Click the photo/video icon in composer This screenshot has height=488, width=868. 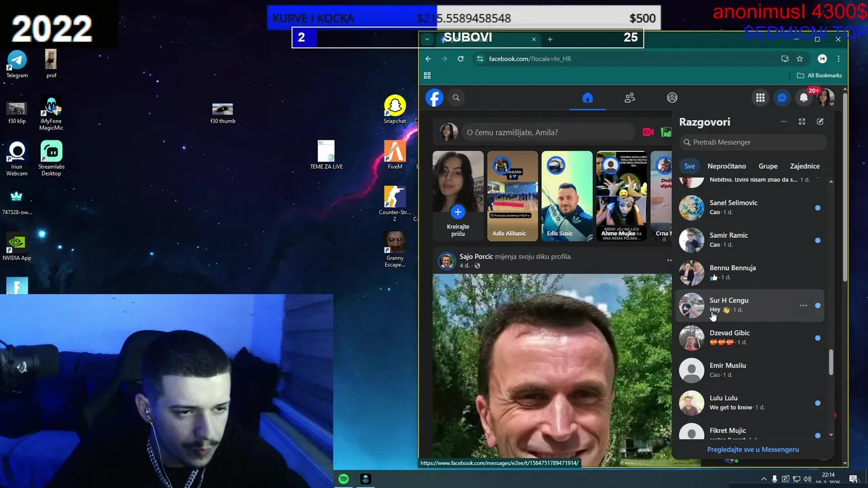click(x=667, y=132)
